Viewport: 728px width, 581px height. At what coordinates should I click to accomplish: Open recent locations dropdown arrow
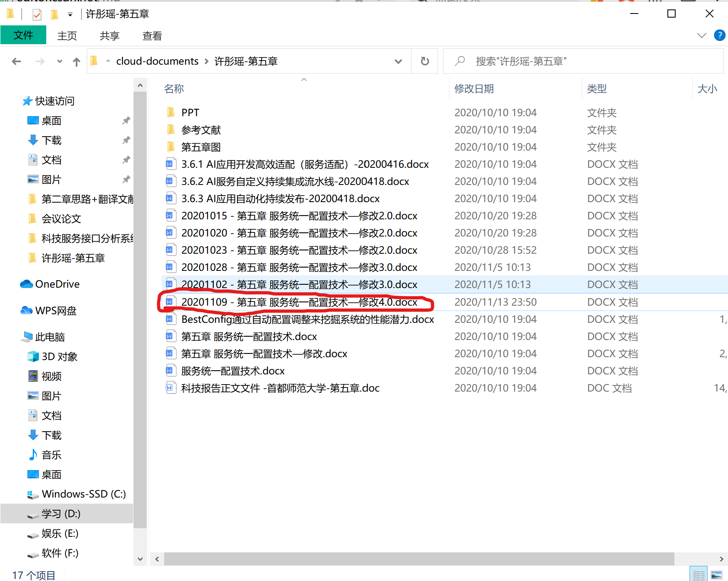[x=60, y=61]
